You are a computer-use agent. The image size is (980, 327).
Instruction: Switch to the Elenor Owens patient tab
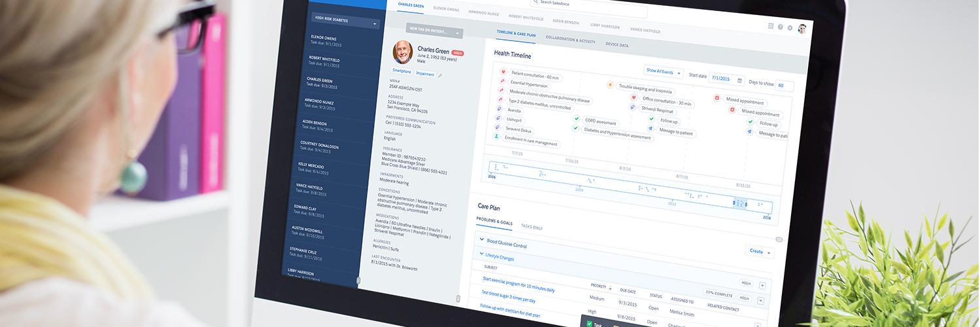click(x=447, y=10)
